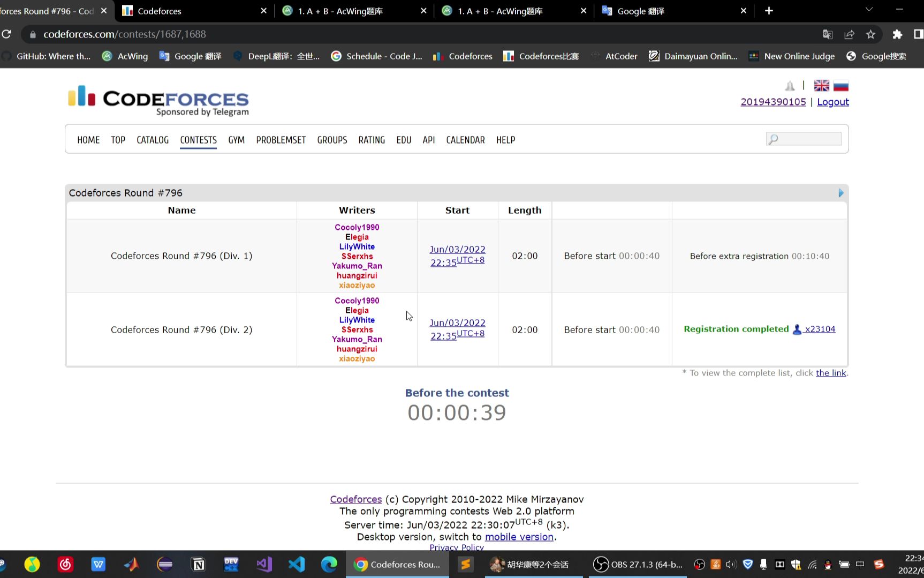Select the RATING menu item
924x578 pixels.
pyautogui.click(x=372, y=140)
